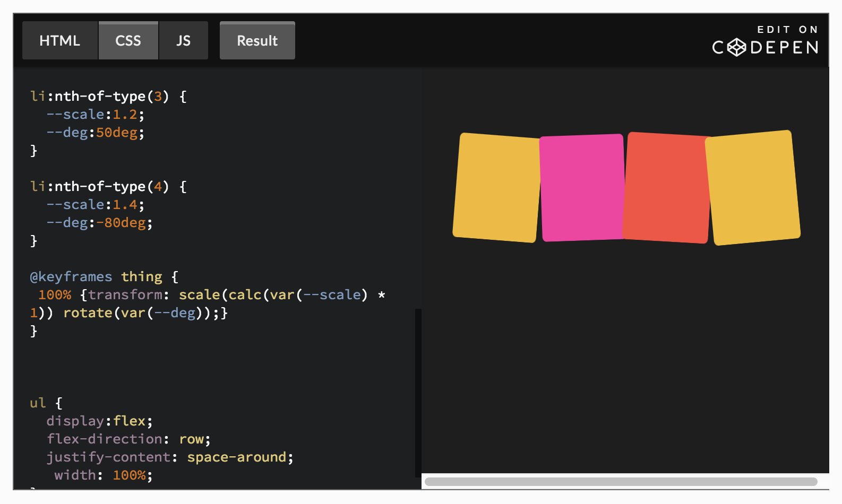Screen dimensions: 842x504
Task: Click the '--scale:1.4;' declaration
Action: coord(95,205)
